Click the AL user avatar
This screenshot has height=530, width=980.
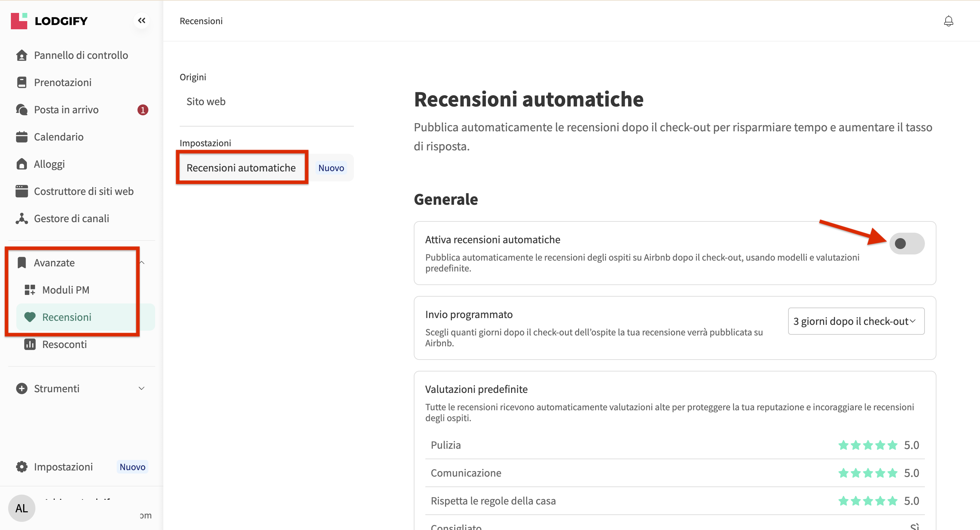(x=22, y=508)
